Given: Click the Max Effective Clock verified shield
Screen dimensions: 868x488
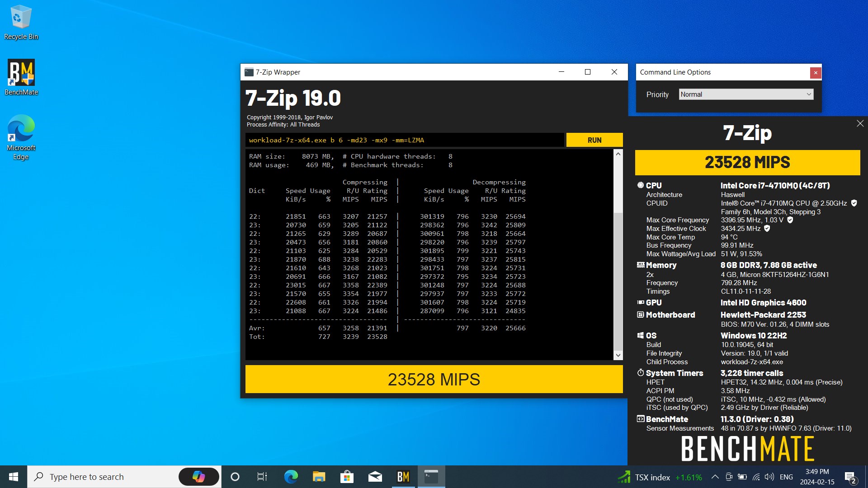Looking at the screenshot, I should 767,228.
